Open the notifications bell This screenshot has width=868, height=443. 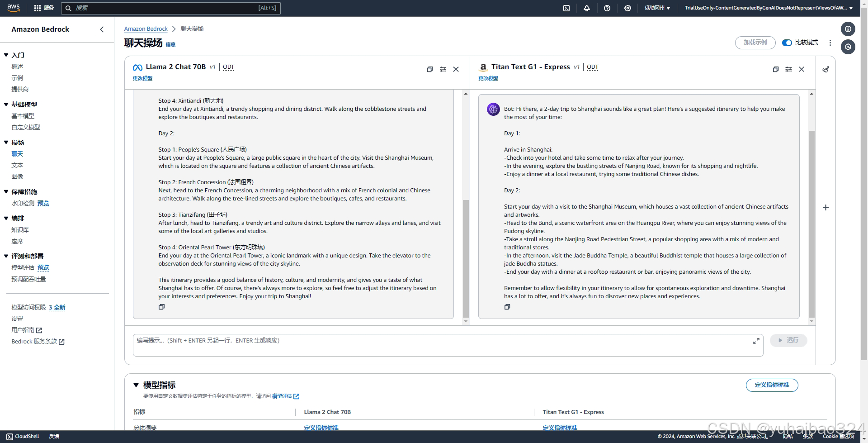click(587, 8)
